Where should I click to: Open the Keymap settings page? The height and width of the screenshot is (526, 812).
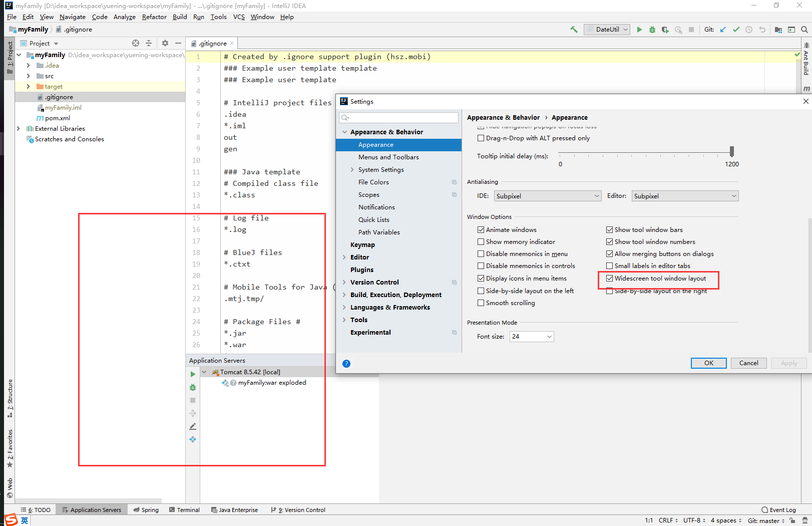tap(362, 245)
